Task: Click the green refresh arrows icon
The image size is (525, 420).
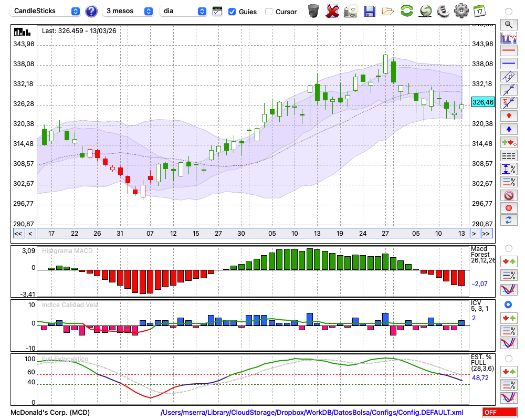Action: pos(407,10)
